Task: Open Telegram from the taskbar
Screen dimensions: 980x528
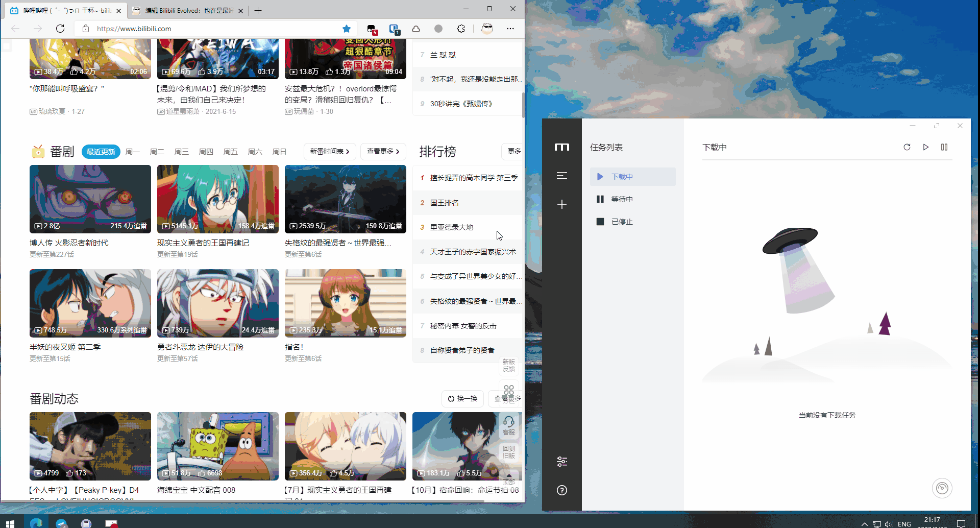Action: (62, 523)
